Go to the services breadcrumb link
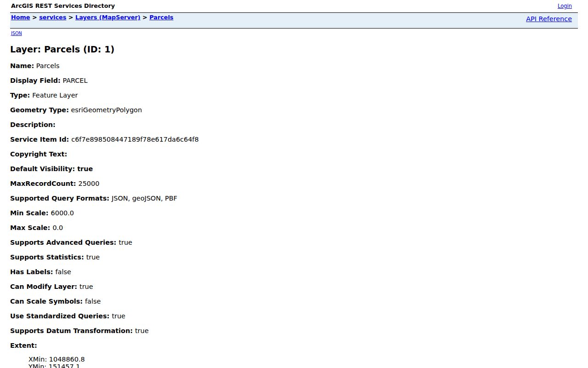The image size is (588, 368). 53,17
